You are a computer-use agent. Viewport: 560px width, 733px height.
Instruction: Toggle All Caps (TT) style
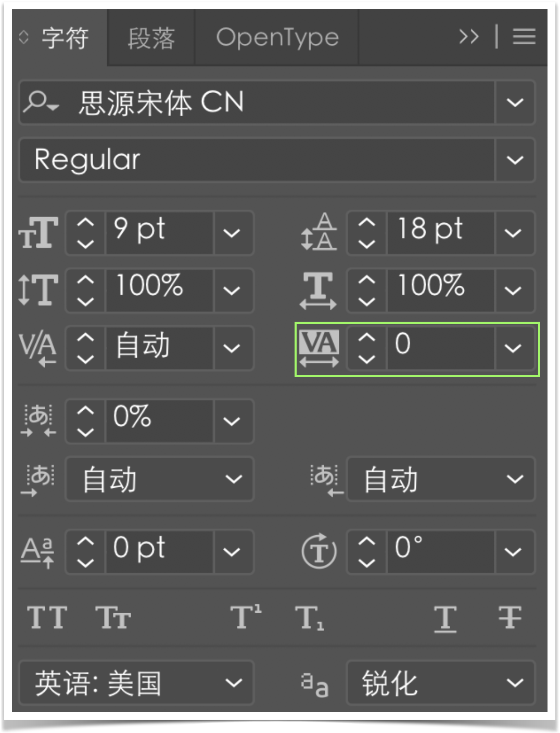click(x=47, y=618)
